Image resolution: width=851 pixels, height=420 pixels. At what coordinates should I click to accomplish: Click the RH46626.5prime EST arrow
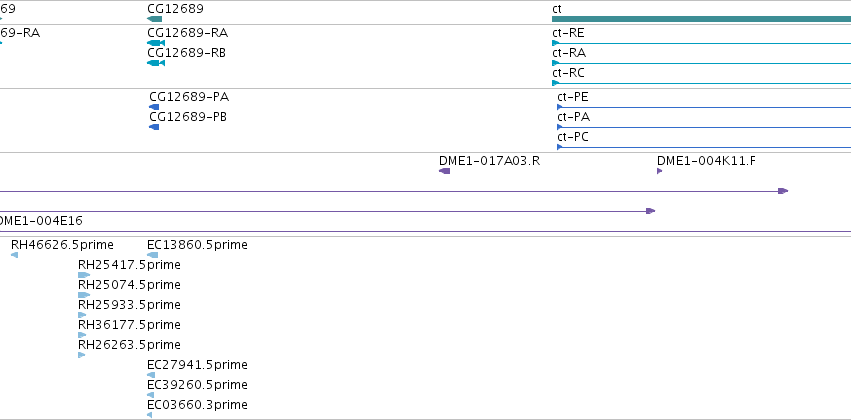15,255
